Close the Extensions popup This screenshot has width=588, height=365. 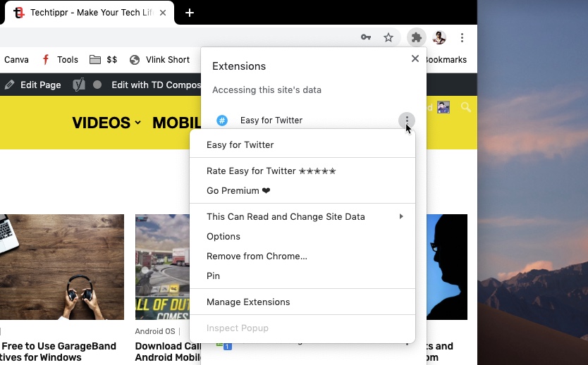tap(415, 58)
